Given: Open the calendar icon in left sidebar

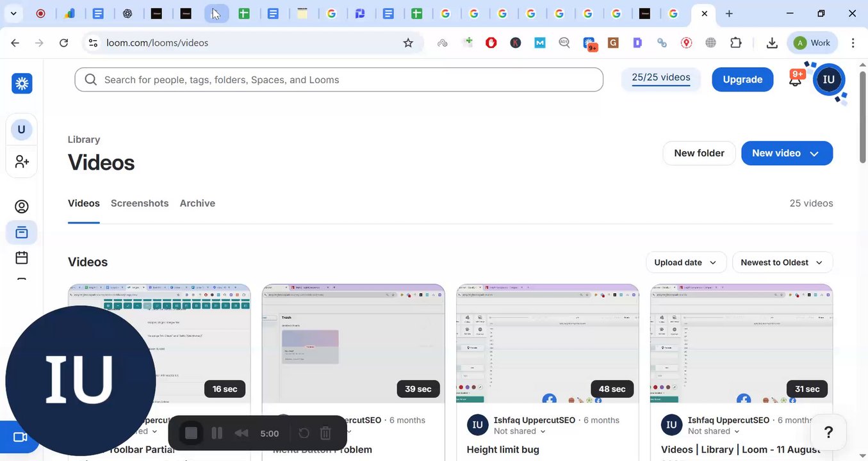Looking at the screenshot, I should pos(22,258).
